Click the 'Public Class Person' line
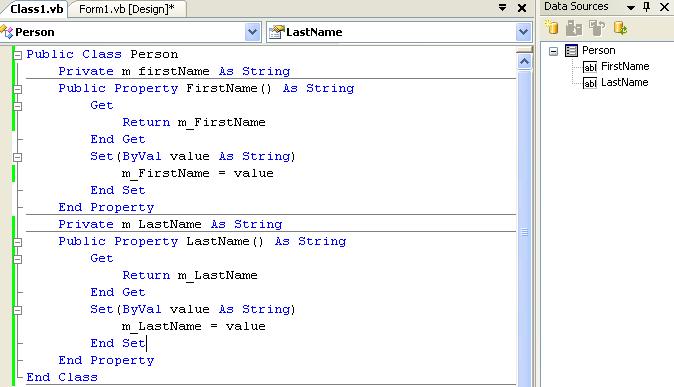The width and height of the screenshot is (674, 387). [102, 54]
